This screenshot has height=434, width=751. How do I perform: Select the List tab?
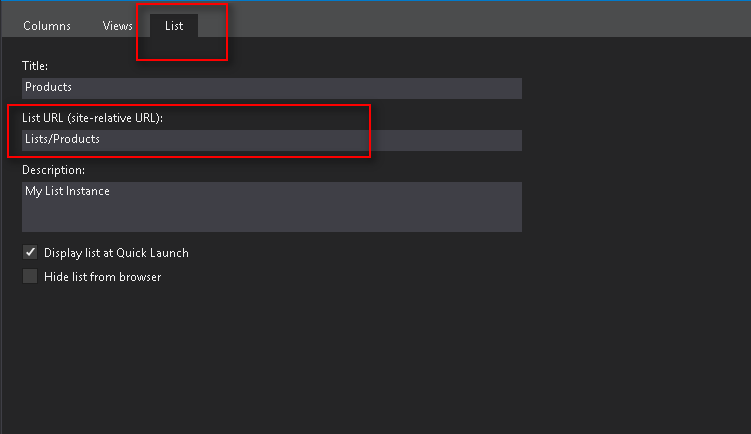tap(174, 25)
